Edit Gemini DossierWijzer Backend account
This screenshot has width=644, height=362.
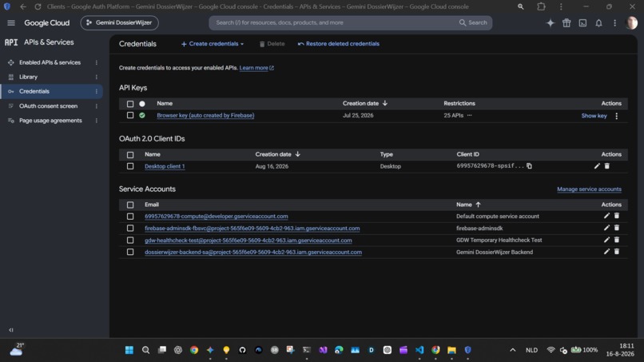tap(606, 252)
